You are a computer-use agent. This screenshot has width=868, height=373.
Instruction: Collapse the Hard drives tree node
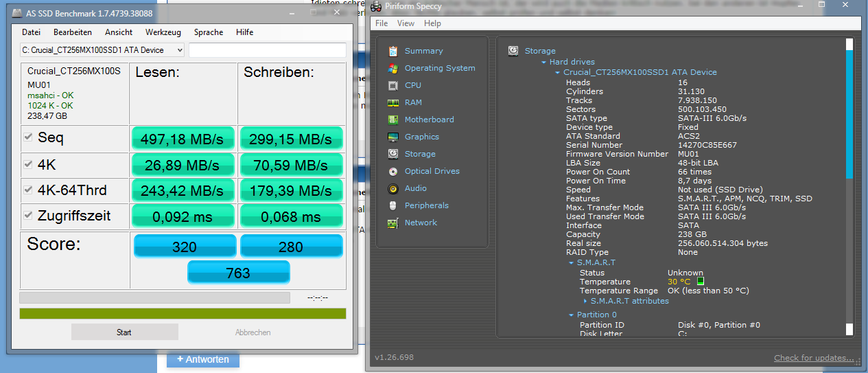(545, 63)
